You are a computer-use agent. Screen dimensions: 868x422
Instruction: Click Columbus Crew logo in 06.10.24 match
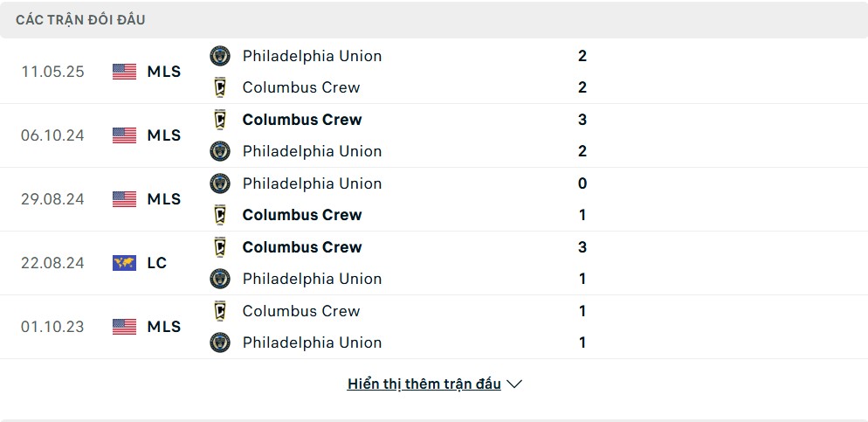tap(220, 120)
